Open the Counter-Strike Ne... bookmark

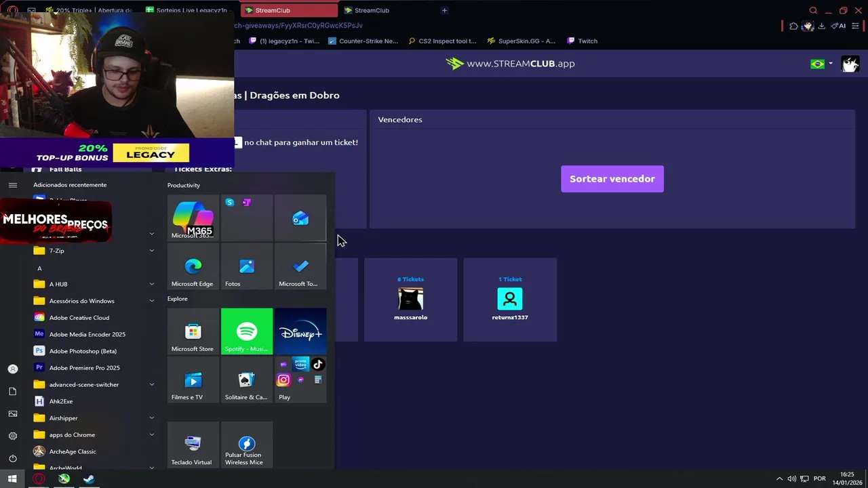(363, 41)
